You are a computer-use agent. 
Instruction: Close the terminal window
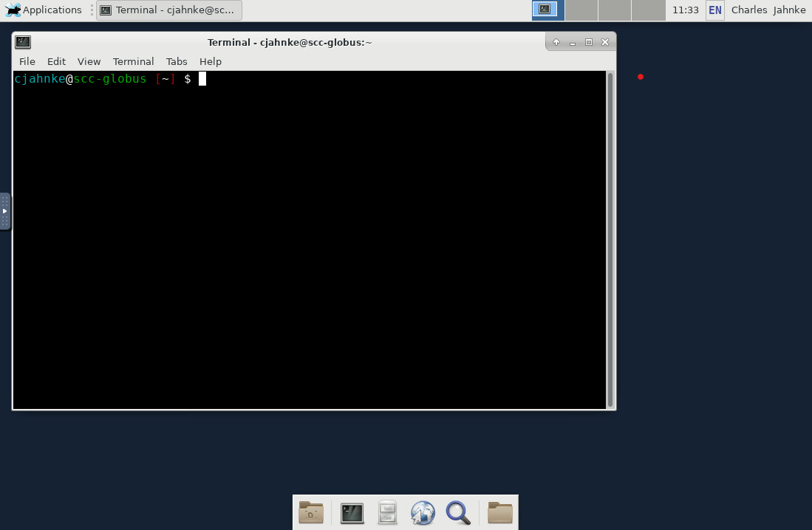(x=605, y=42)
